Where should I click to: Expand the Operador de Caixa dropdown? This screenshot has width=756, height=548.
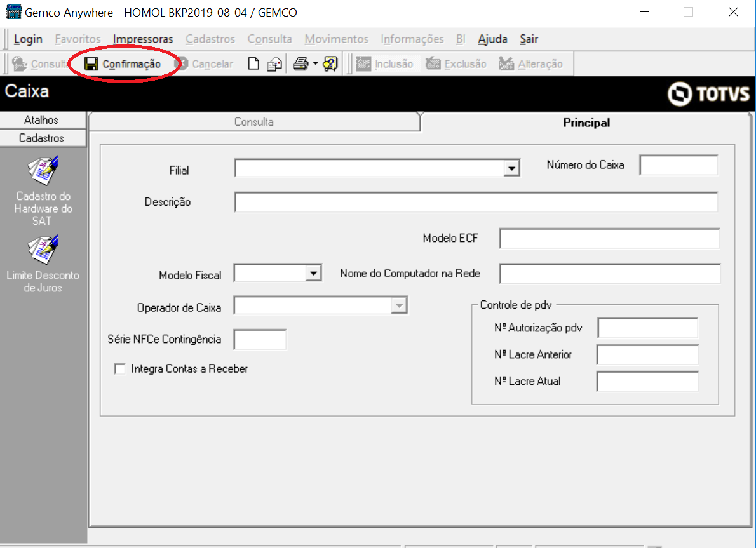pos(399,305)
